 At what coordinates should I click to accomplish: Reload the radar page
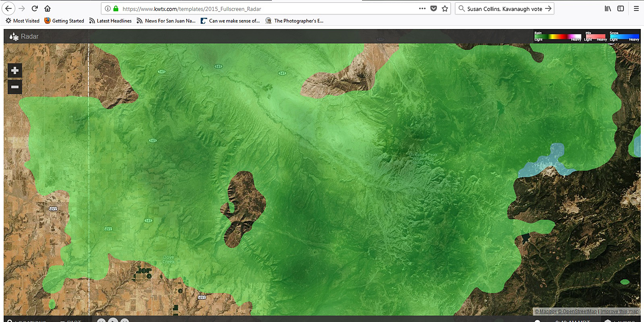point(34,8)
